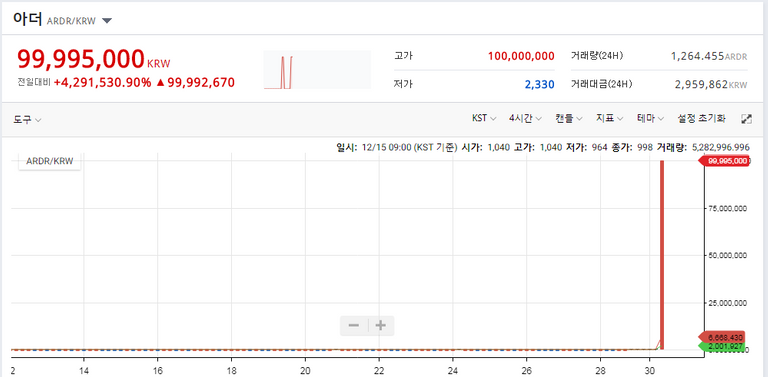Click the 설정 초기화 reset button
The width and height of the screenshot is (768, 377).
[701, 118]
